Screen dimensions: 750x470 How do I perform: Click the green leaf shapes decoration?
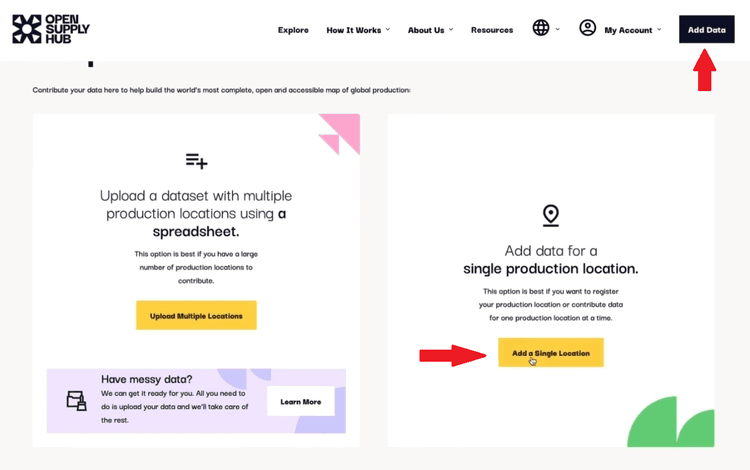[x=671, y=424]
